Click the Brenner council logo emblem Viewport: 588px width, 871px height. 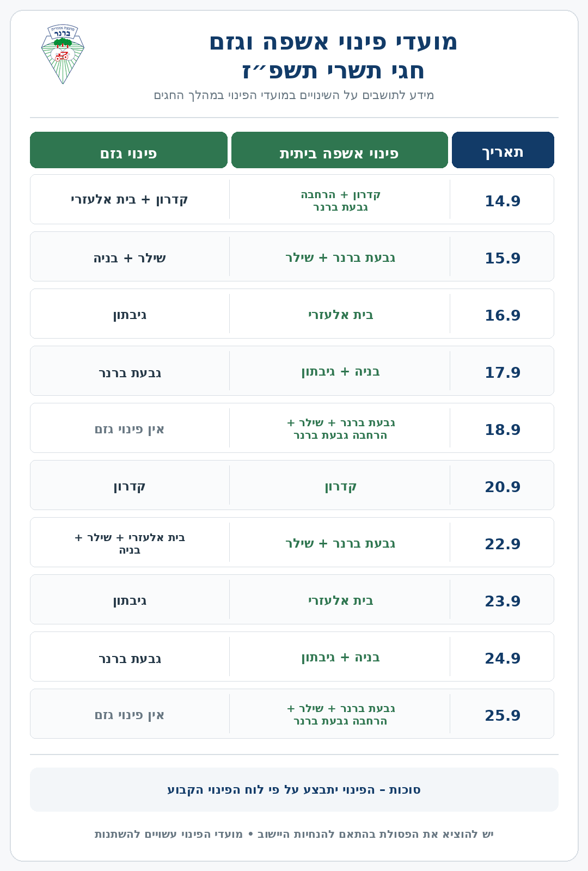pos(63,54)
